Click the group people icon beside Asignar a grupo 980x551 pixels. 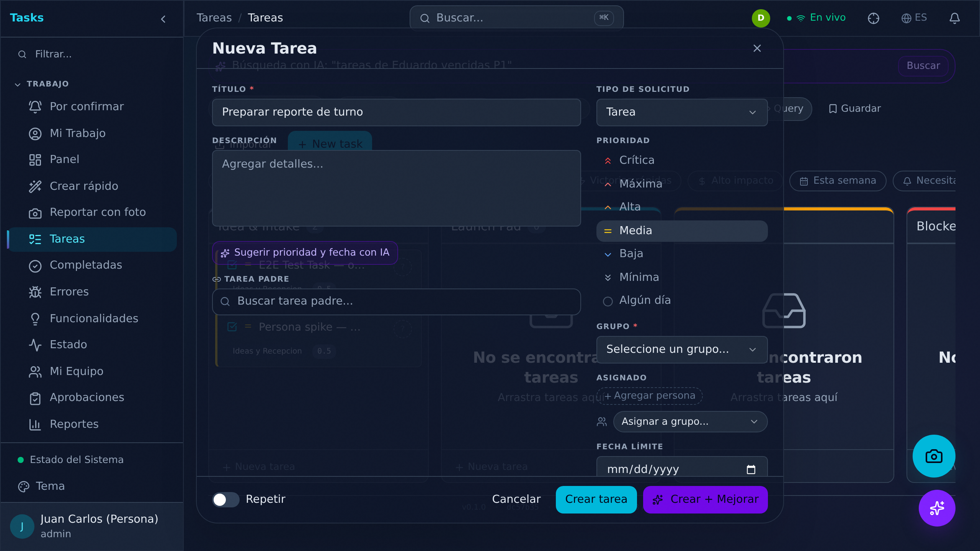(602, 422)
